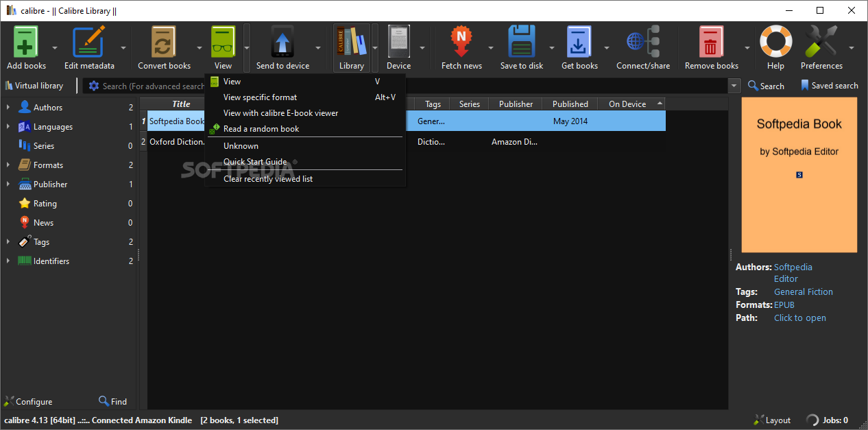
Task: Sort by Tags column header
Action: click(433, 104)
